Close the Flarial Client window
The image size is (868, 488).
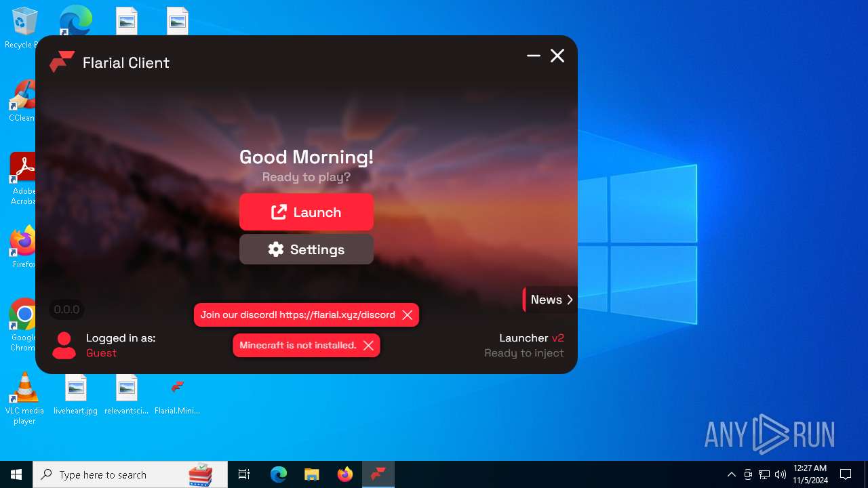[557, 56]
